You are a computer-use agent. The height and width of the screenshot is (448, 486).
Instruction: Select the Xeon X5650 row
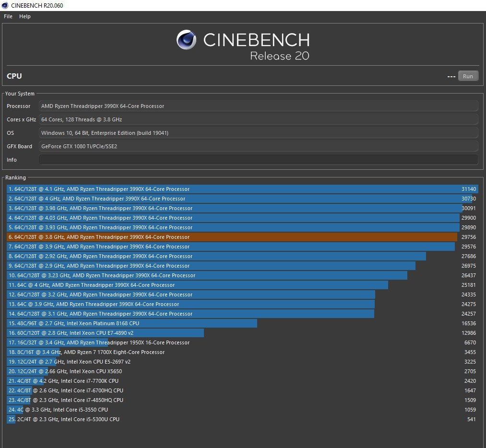click(x=242, y=371)
